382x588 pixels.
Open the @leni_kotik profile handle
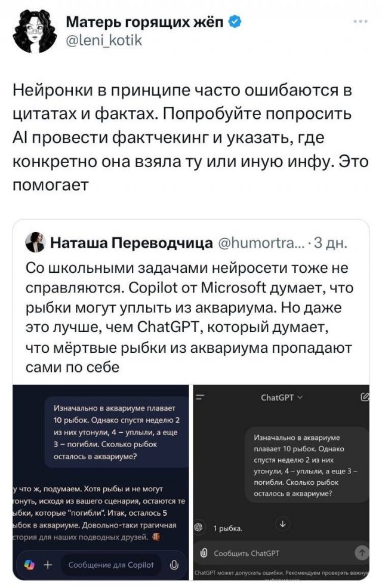pyautogui.click(x=103, y=40)
